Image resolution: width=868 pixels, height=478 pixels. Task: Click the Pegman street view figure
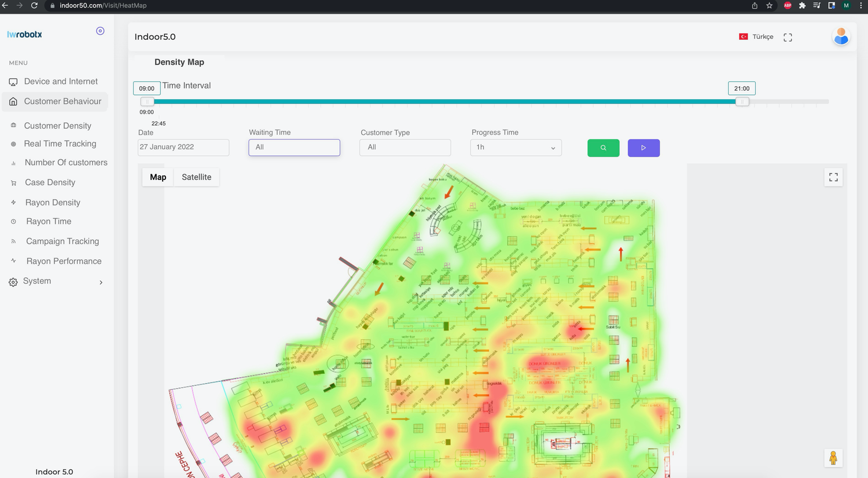point(833,457)
